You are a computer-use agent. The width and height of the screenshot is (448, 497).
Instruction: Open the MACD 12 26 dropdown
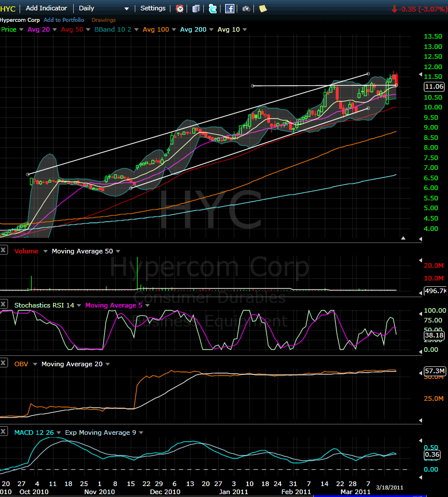[59, 432]
